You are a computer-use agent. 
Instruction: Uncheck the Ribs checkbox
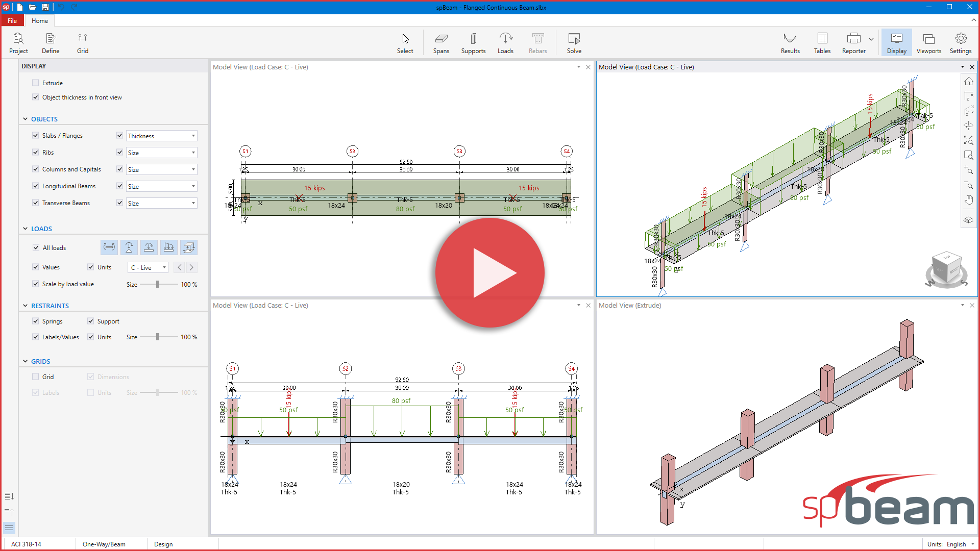pyautogui.click(x=35, y=152)
